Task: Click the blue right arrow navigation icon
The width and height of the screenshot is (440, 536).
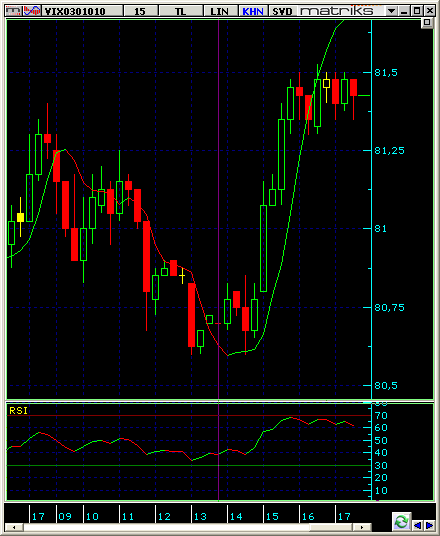Action: point(429,525)
